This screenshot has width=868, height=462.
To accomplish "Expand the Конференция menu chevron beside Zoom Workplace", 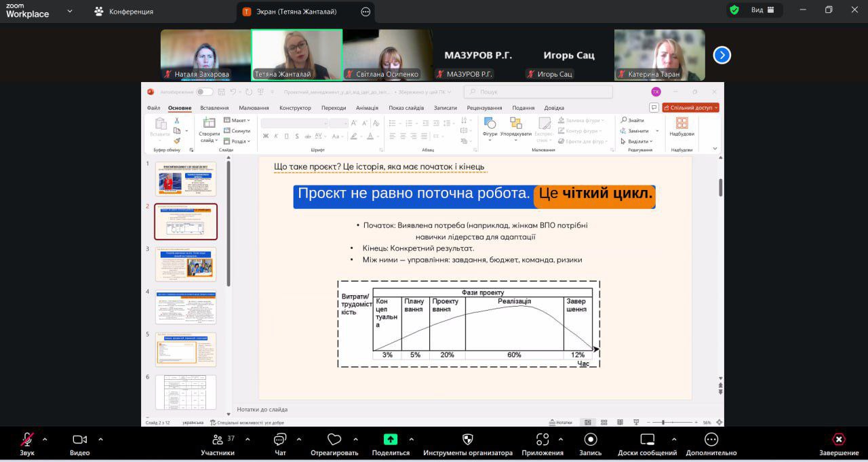I will click(x=70, y=12).
